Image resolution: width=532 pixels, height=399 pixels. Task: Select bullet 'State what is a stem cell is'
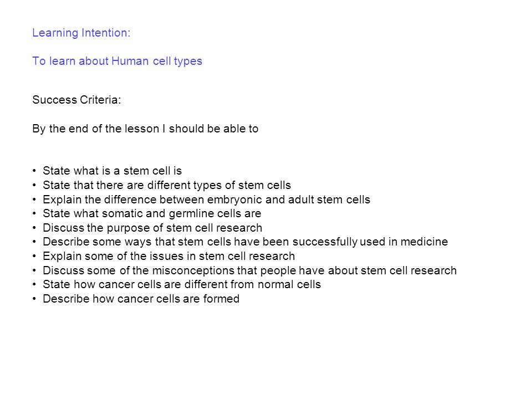(x=112, y=171)
